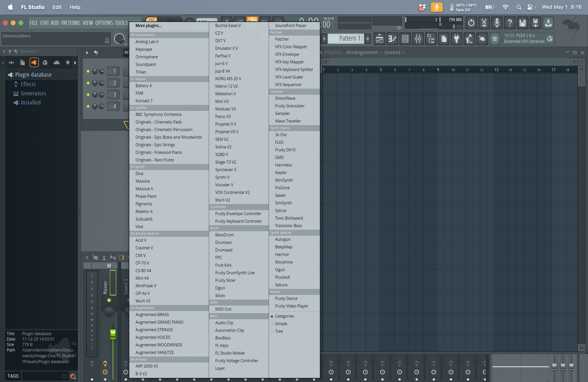Expand hidden browser tabs with the right arrow
This screenshot has width=588, height=382.
[75, 62]
